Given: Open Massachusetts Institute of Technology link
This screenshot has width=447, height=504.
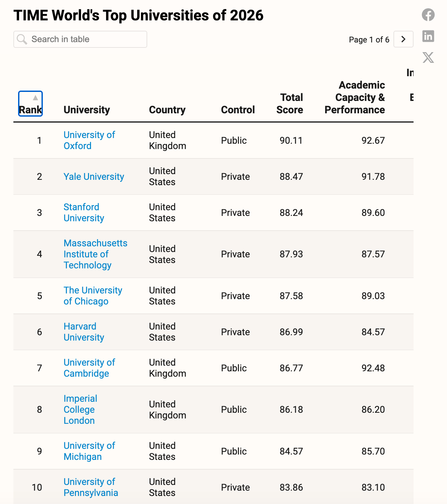Looking at the screenshot, I should click(x=95, y=254).
